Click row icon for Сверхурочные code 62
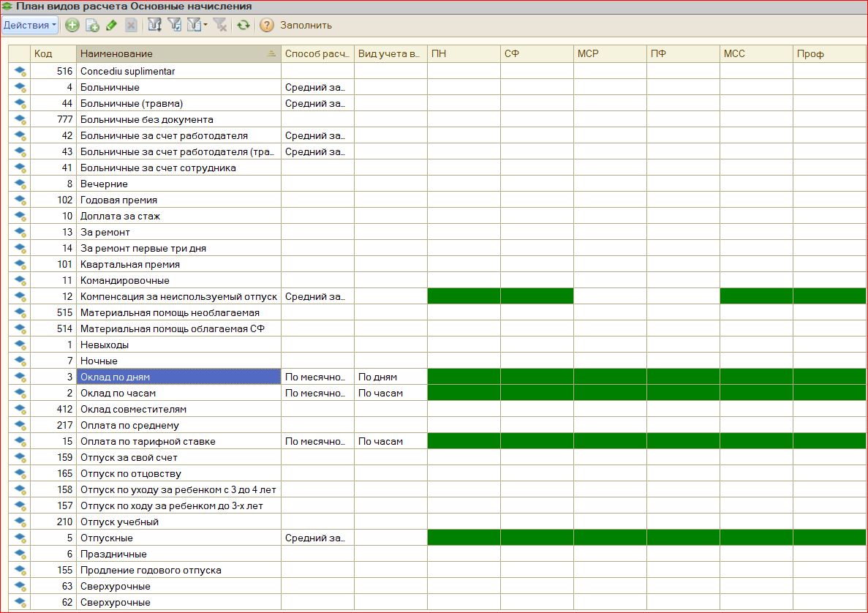The image size is (868, 613). pyautogui.click(x=20, y=602)
